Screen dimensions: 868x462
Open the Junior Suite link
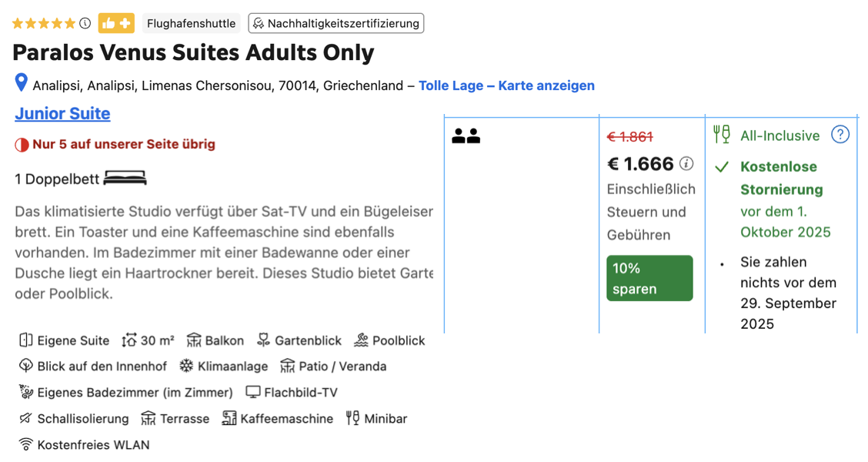tap(62, 113)
